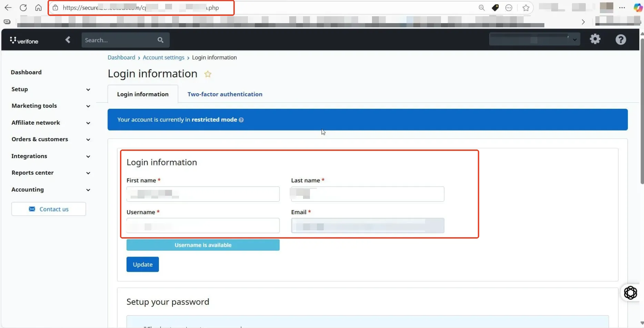Click the Contact us button
The height and width of the screenshot is (328, 644).
coord(49,209)
